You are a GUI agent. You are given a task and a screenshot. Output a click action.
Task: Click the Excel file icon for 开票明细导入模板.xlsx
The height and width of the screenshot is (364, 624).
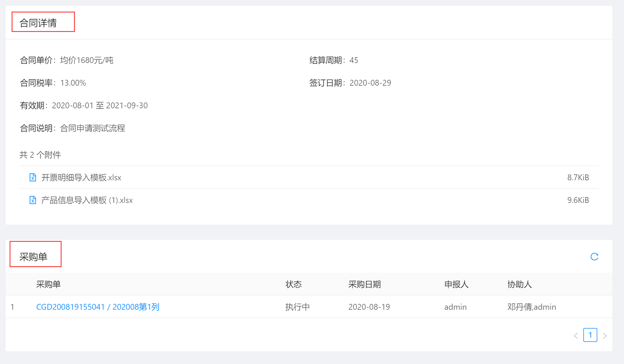pos(33,177)
